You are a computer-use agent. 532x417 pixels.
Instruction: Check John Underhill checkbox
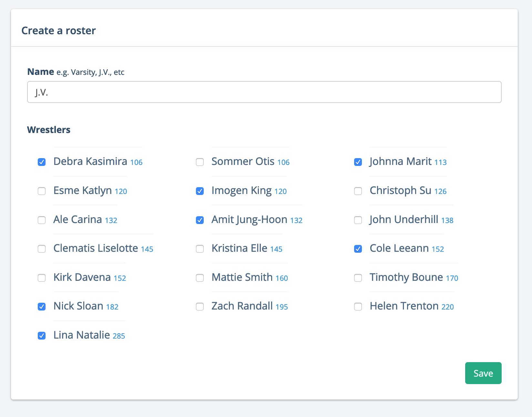tap(358, 220)
